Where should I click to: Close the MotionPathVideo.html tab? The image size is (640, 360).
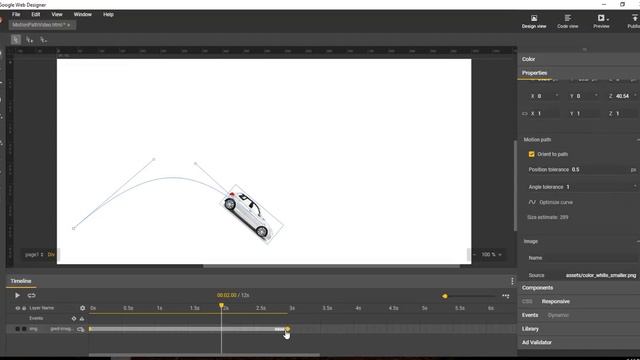(69, 25)
